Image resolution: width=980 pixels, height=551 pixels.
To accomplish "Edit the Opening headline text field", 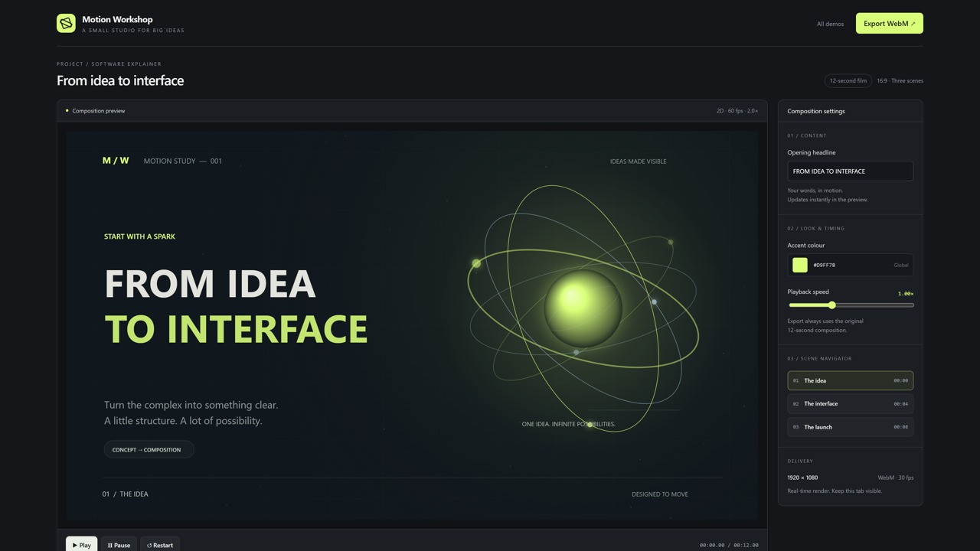I will tap(850, 171).
